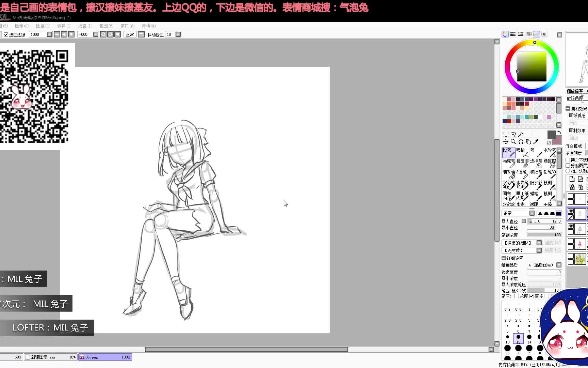
Task: Select the 油漆桶 (Bucket) tool
Action: [x=508, y=174]
